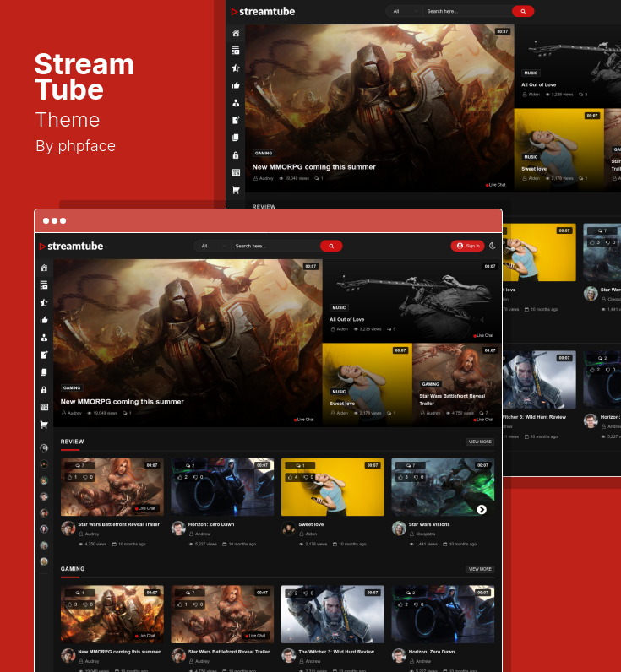The height and width of the screenshot is (672, 621).
Task: Open shopping cart icon in back window sidebar
Action: pos(236,190)
